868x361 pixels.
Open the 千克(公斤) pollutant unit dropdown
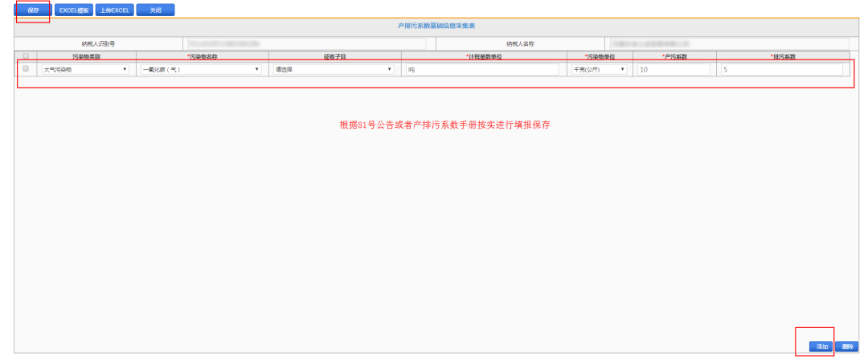click(599, 69)
